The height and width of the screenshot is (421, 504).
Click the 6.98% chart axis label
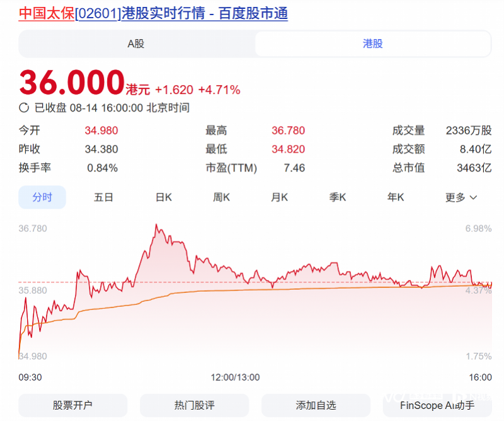click(478, 229)
